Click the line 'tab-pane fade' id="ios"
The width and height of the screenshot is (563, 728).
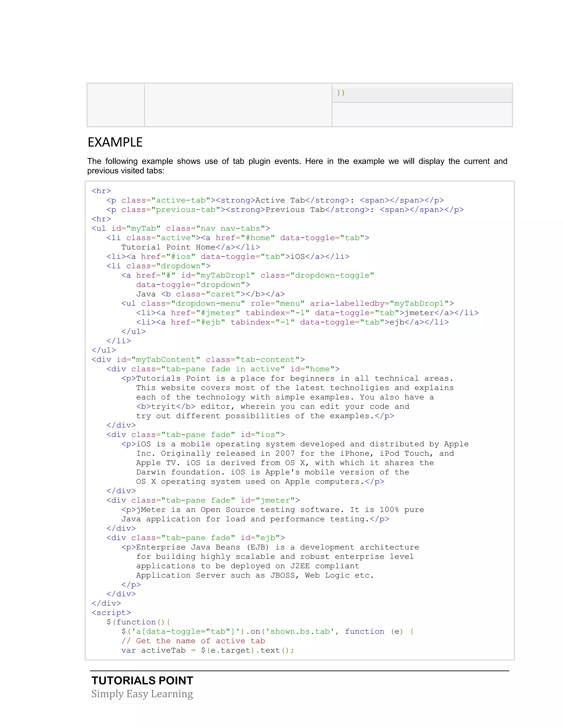196,435
